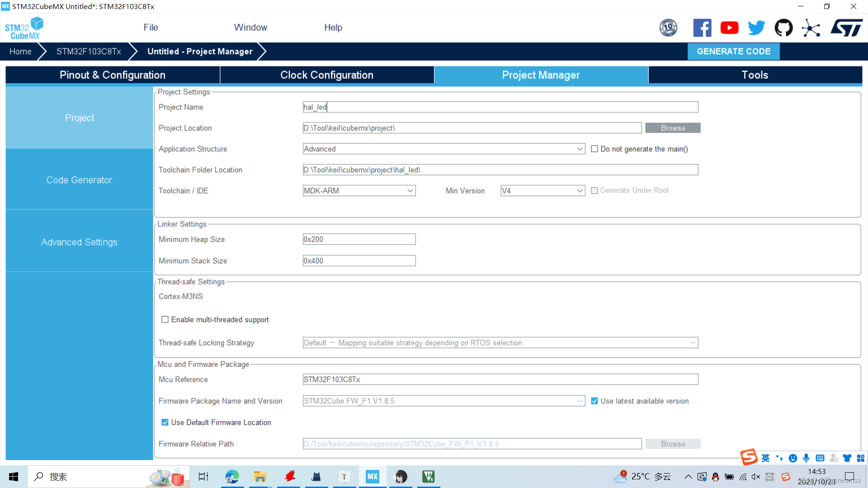Click Untitled - Project Manager breadcrumb
The image size is (868, 488).
click(200, 52)
